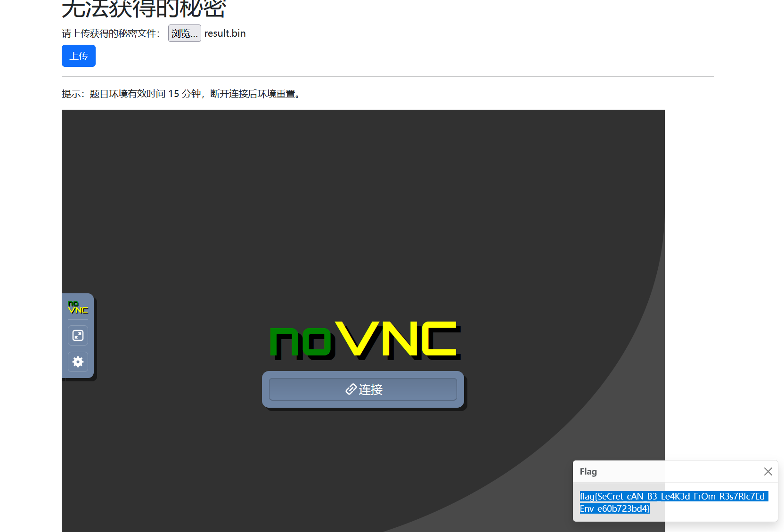784x532 pixels.
Task: Click the 15-minute environment hint text
Action: pyautogui.click(x=183, y=94)
